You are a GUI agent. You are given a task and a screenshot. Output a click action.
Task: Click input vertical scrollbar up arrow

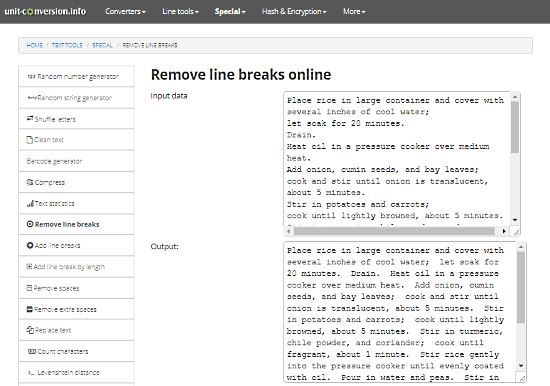(515, 96)
